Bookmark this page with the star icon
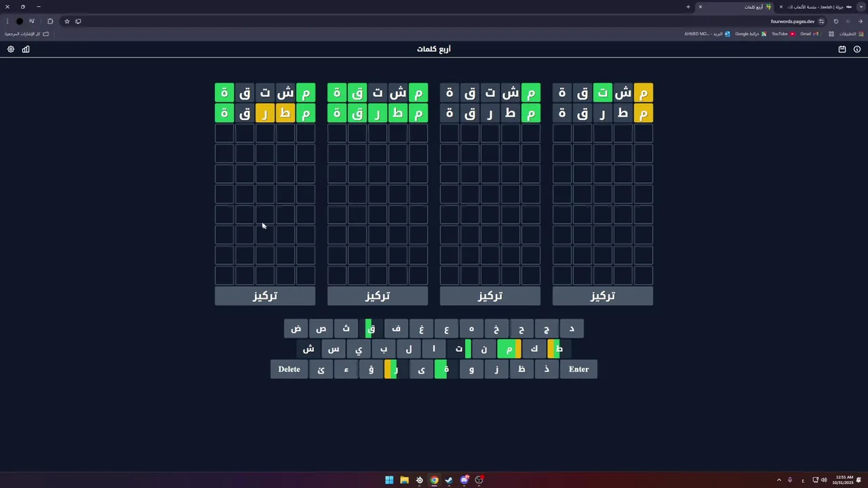The image size is (868, 488). click(x=66, y=21)
